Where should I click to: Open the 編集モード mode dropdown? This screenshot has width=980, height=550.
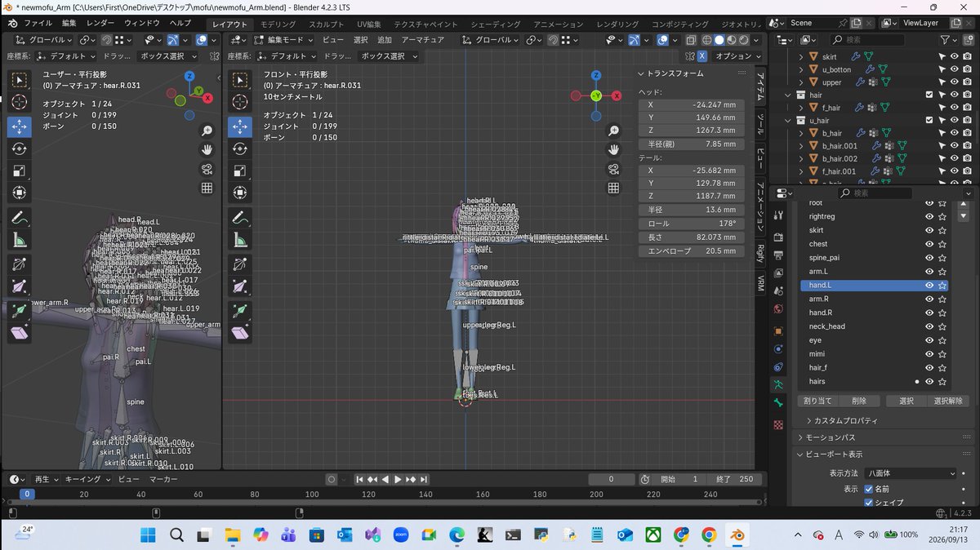[282, 39]
